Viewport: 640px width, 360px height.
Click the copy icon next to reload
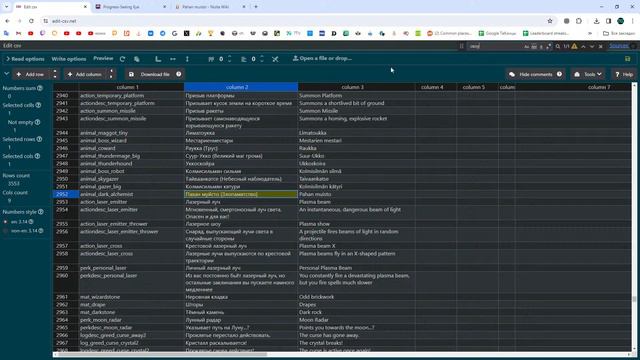click(137, 59)
